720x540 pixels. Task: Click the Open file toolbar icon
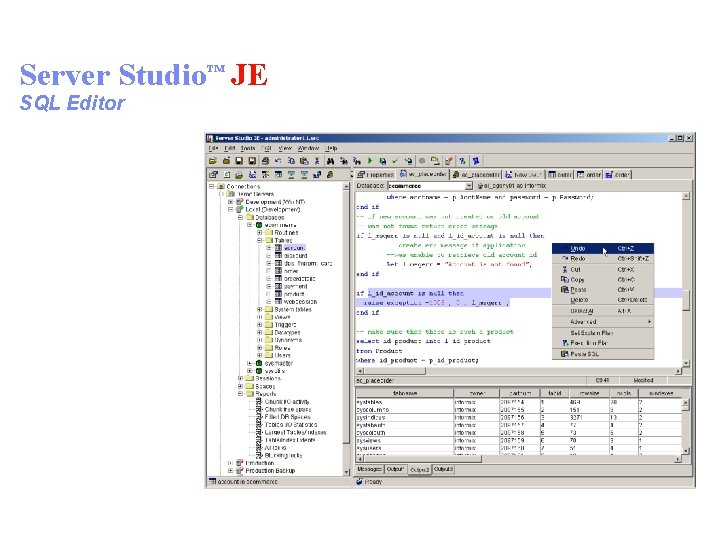[213, 161]
